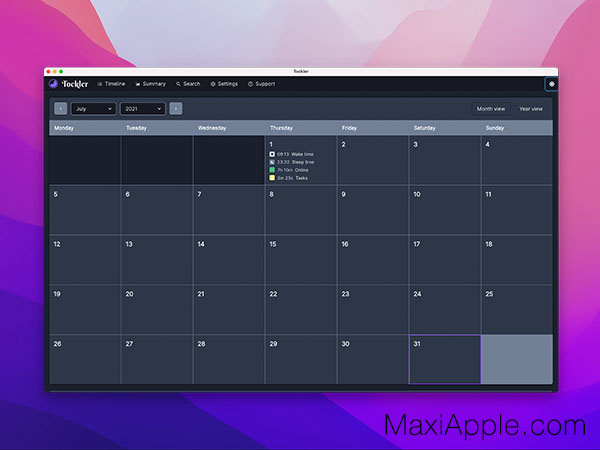Image resolution: width=600 pixels, height=450 pixels.
Task: Select day 22 cell
Action: 300,310
